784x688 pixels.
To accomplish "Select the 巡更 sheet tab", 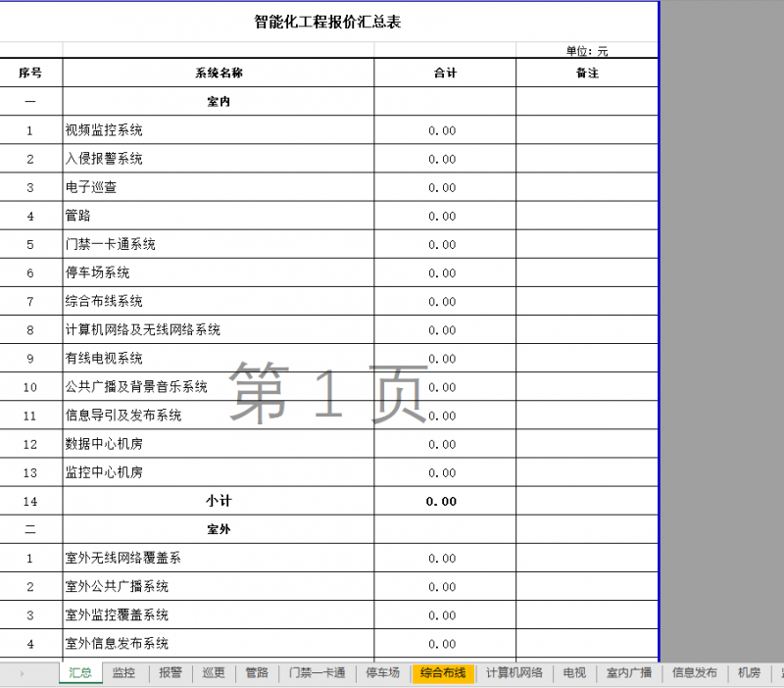I will tap(214, 673).
